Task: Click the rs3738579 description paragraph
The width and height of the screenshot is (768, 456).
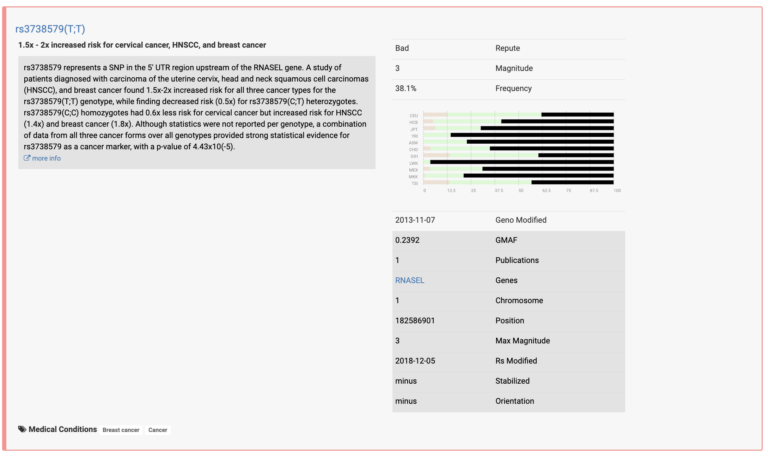Action: tap(196, 107)
